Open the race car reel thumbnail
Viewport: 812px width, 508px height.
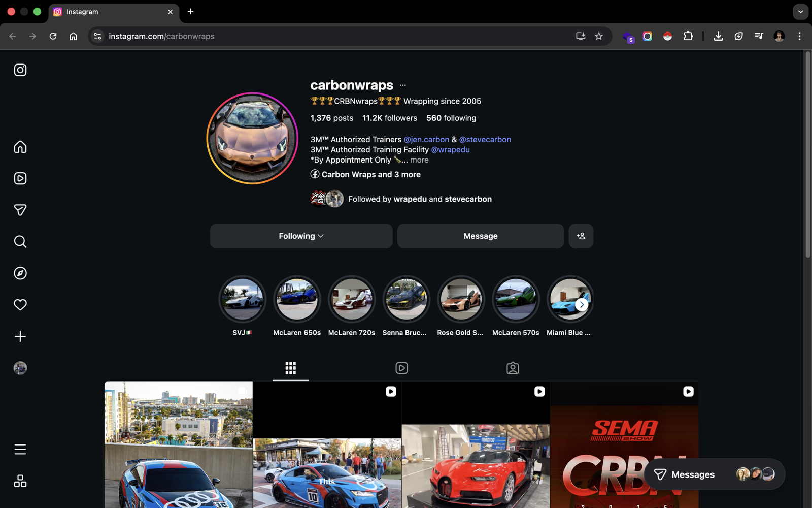[x=327, y=444]
